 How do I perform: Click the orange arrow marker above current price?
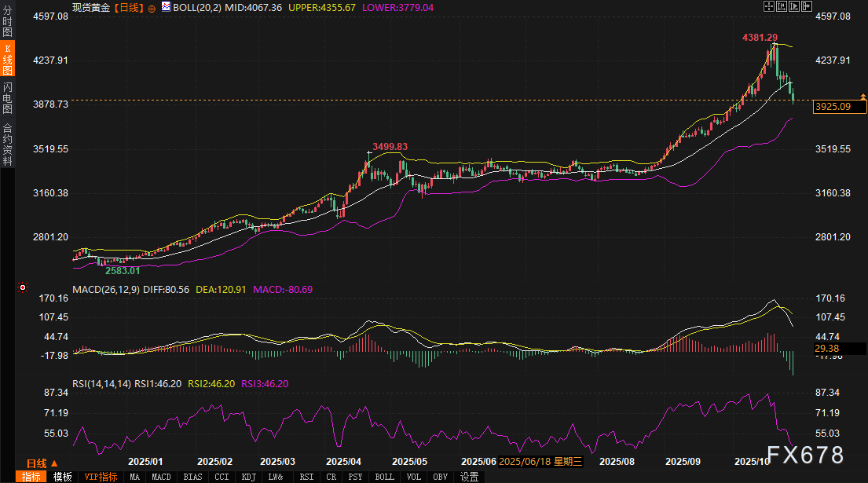[x=863, y=97]
